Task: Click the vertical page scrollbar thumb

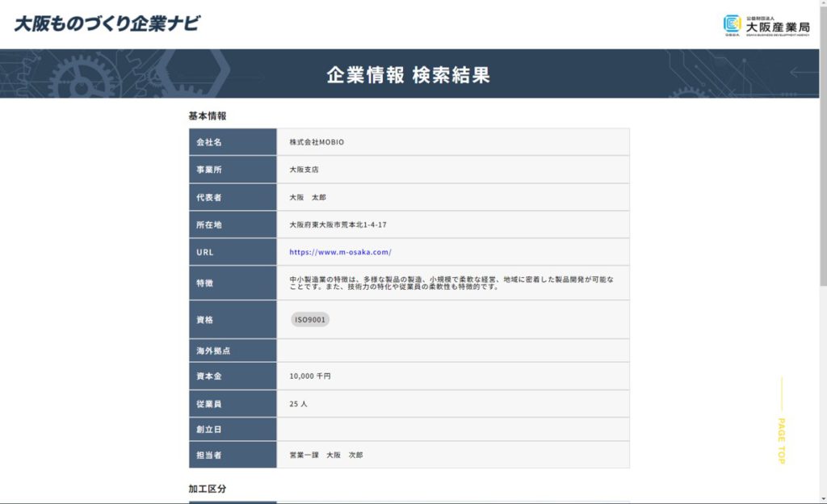Action: click(x=823, y=145)
